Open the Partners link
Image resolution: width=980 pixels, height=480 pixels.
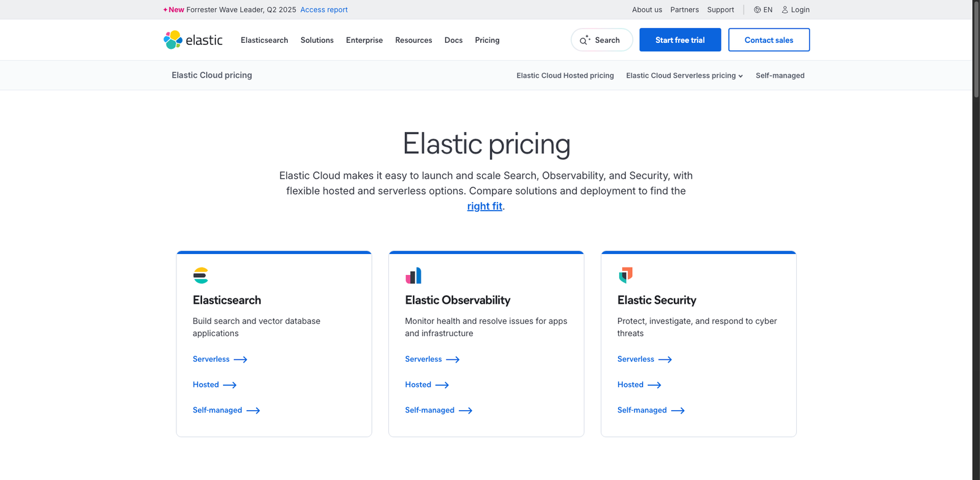click(x=684, y=10)
